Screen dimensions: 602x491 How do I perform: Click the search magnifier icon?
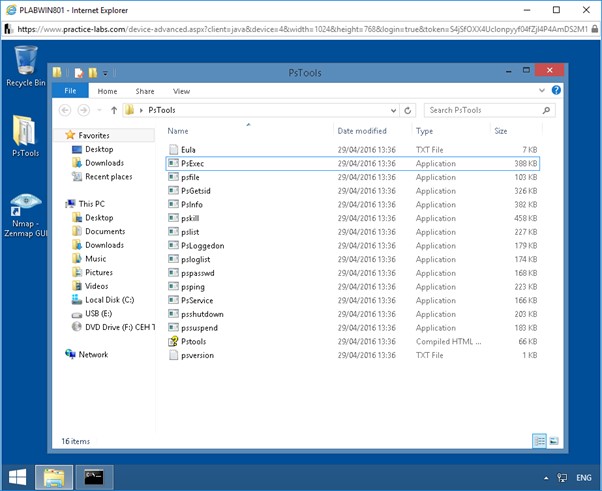(546, 111)
